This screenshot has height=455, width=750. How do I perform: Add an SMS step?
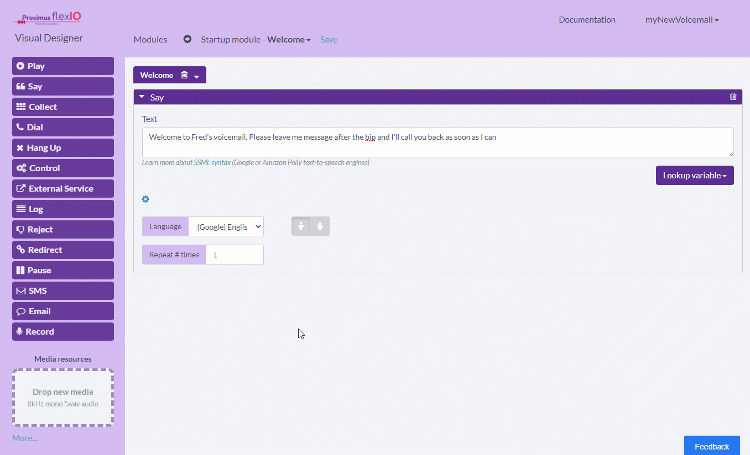(63, 291)
